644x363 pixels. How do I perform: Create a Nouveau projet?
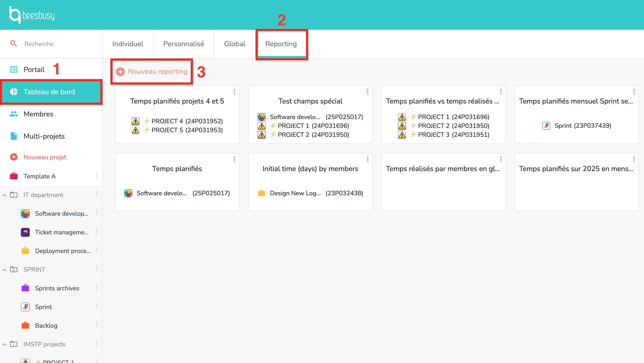45,157
